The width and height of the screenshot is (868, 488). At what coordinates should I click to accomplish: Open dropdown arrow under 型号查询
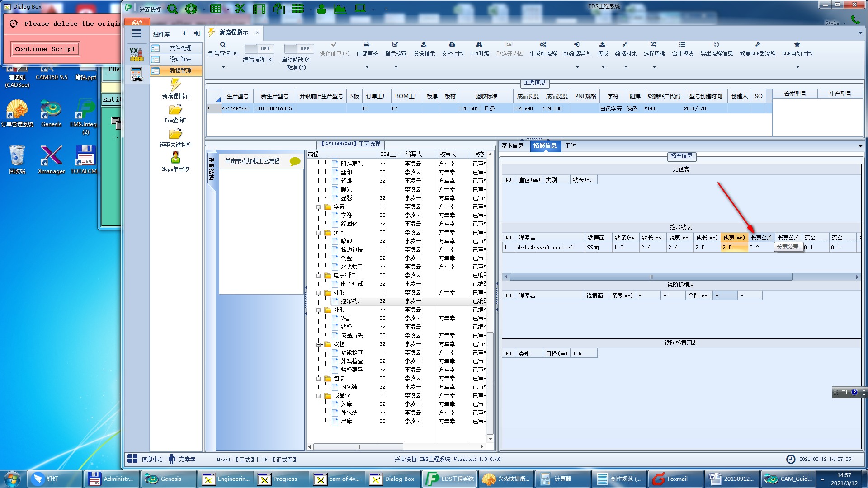coord(223,67)
